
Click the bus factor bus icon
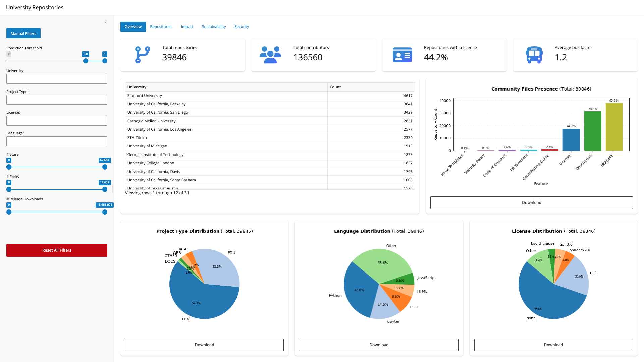[x=534, y=55]
